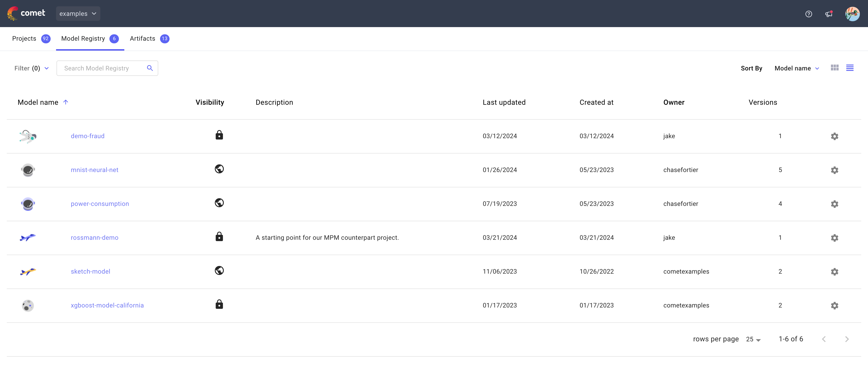Click the Sort By Model name selector
Image resolution: width=868 pixels, height=377 pixels.
point(797,68)
